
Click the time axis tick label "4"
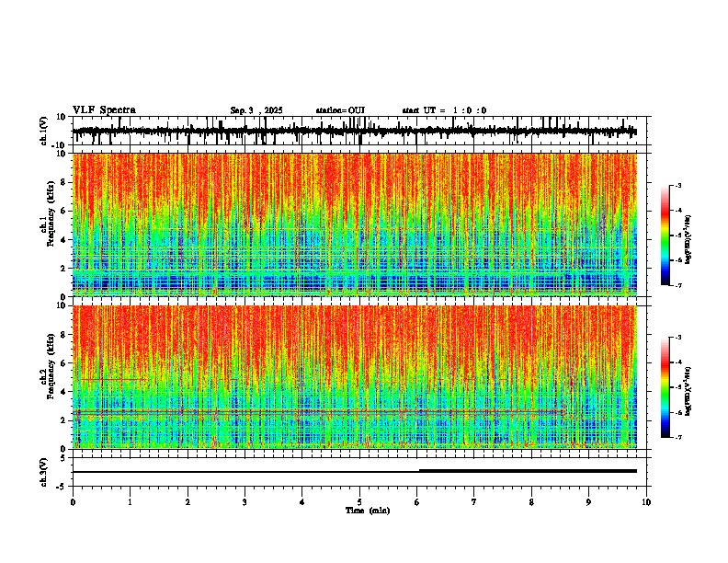coord(302,501)
